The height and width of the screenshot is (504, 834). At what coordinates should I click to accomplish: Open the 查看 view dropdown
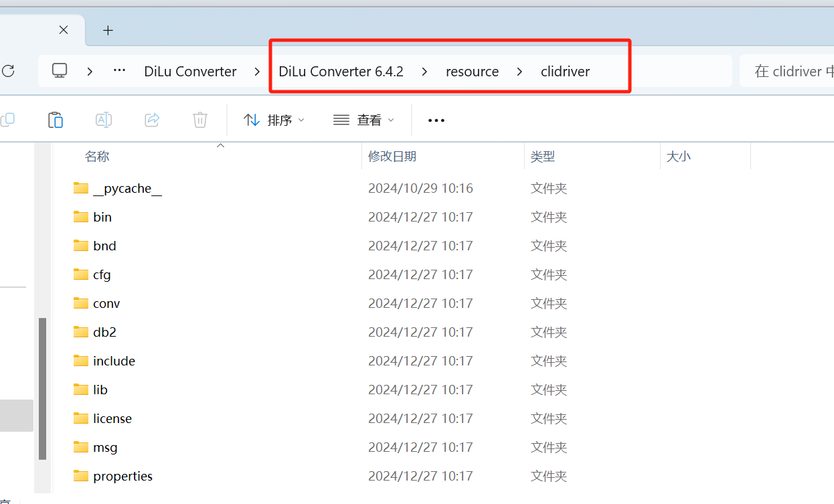363,120
